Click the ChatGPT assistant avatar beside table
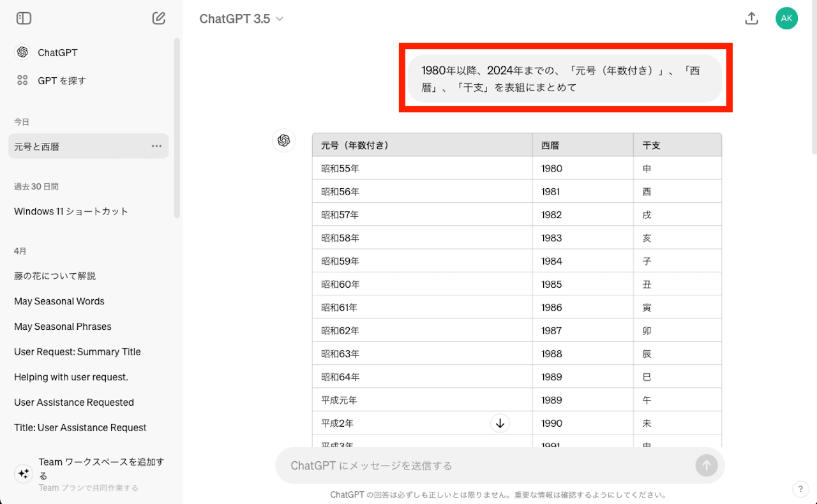Screen dimensions: 817x504 click(x=284, y=140)
